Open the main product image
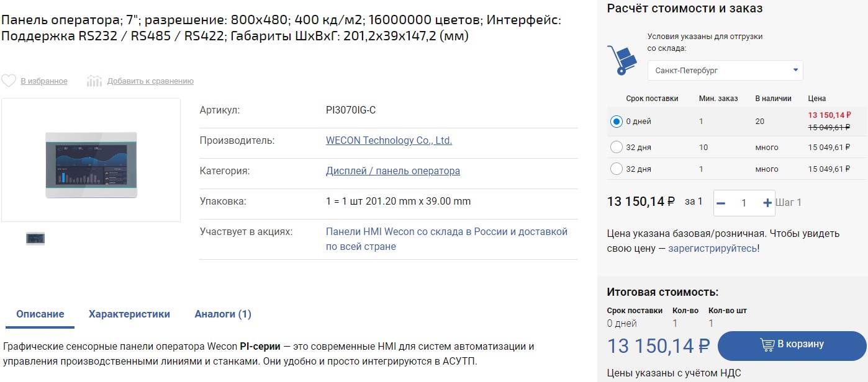The image size is (868, 382). [91, 165]
